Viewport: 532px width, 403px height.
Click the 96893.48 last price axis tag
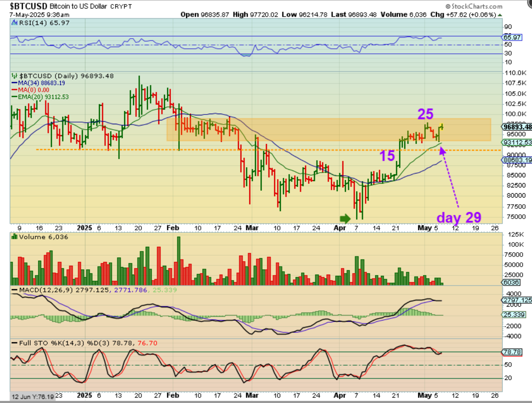click(x=518, y=127)
